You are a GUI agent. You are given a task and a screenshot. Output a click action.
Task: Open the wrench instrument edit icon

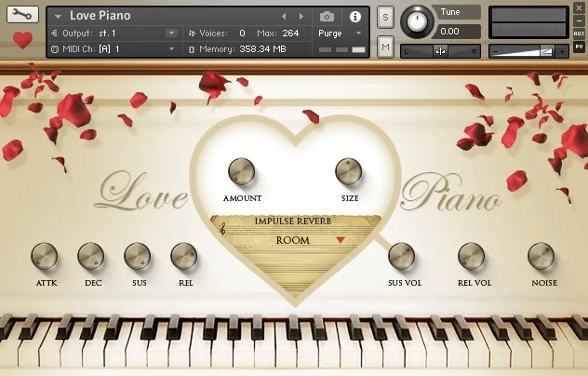[x=21, y=16]
